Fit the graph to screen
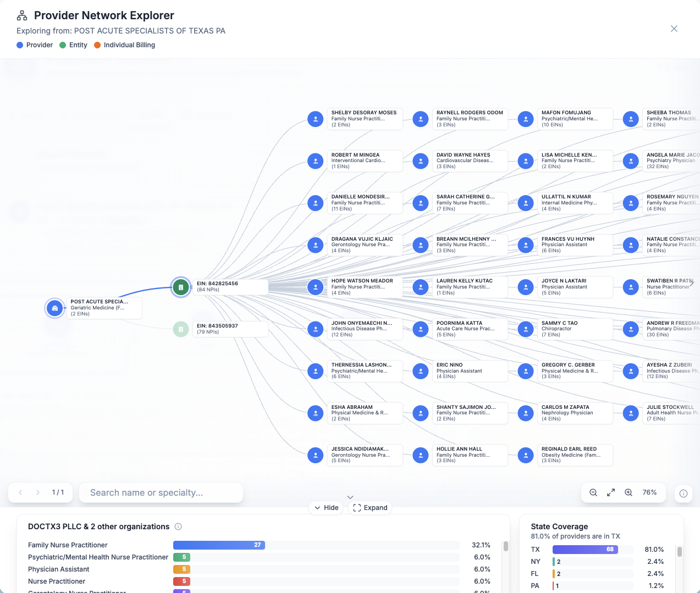The height and width of the screenshot is (593, 700). click(611, 492)
